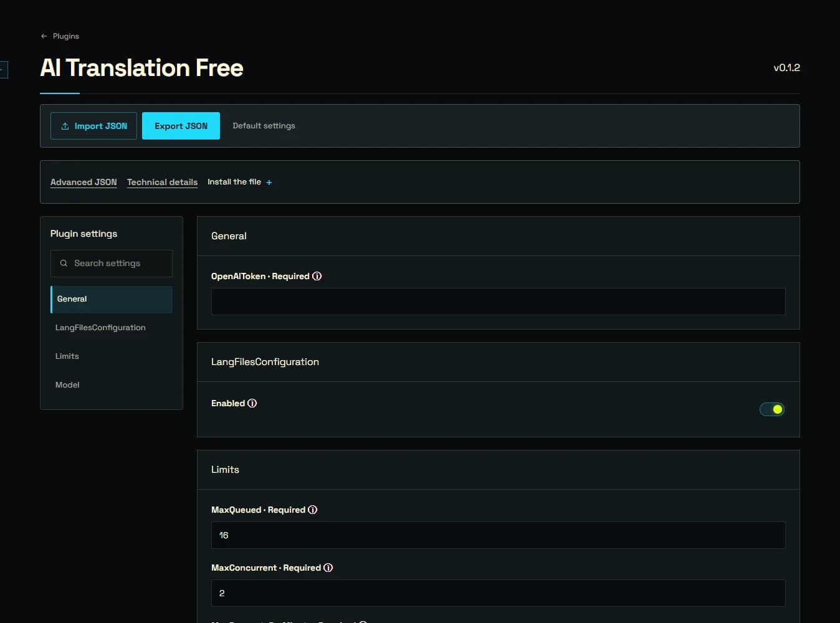Screen dimensions: 840x623
Task: Click the plus icon beside Install the file
Action: click(x=269, y=183)
